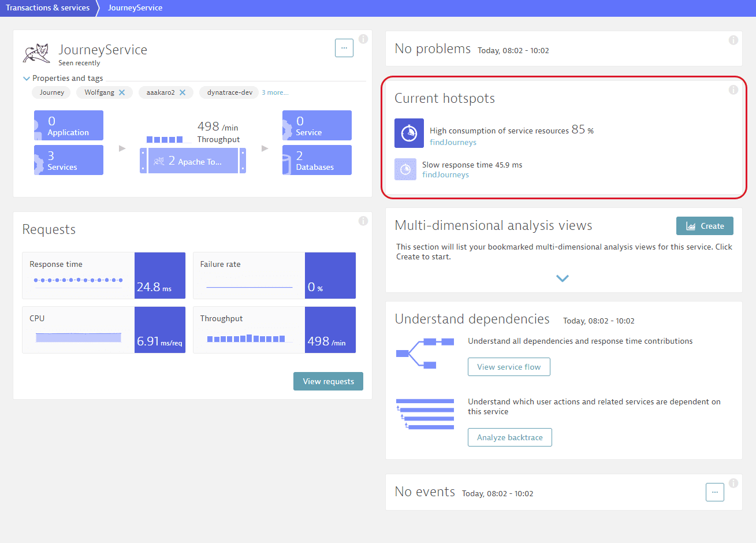Select the JourneyService breadcrumb item
The height and width of the screenshot is (543, 756).
pos(135,8)
